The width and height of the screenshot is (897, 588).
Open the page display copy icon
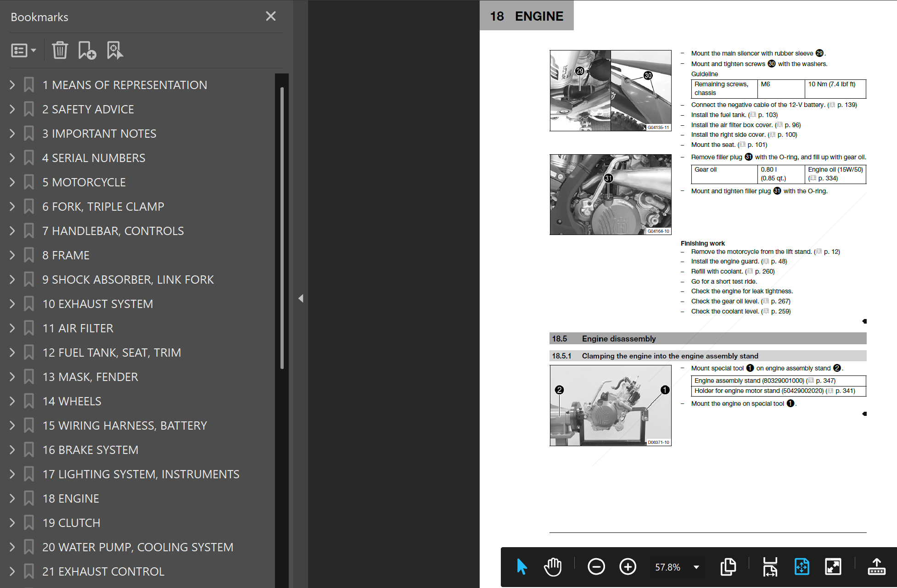(x=728, y=567)
